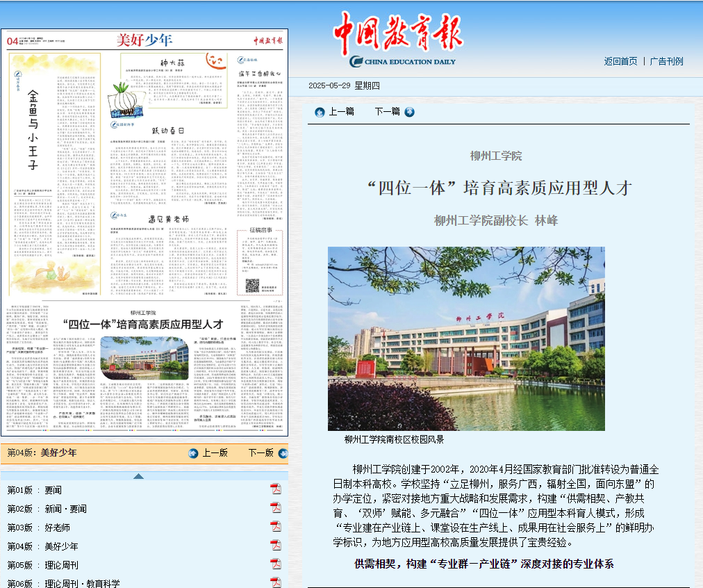The image size is (703, 588).
Task: Collapse page list using the triangle arrow
Action: pos(138,476)
